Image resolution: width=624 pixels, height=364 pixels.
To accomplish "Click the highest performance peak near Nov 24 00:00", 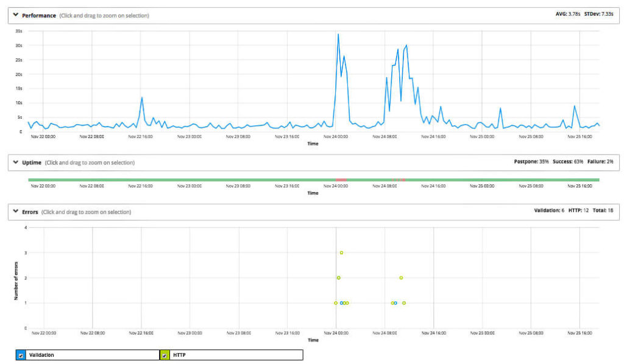I will [338, 35].
